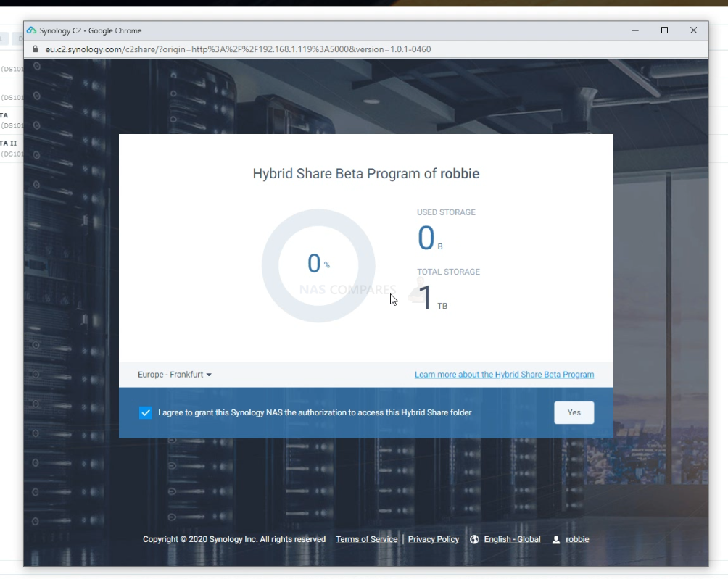This screenshot has height=579, width=728.
Task: Open the Terms of Service link
Action: (x=367, y=539)
